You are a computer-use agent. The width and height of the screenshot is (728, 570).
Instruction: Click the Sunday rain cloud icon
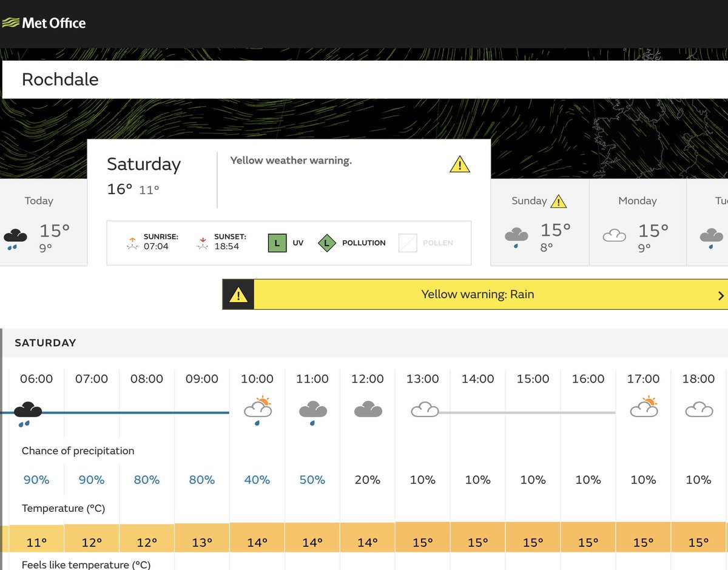click(x=517, y=237)
